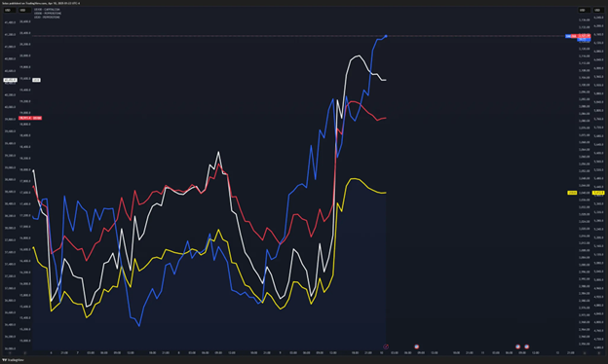Click the purple economic event icon
This screenshot has width=608, height=364.
point(386,346)
